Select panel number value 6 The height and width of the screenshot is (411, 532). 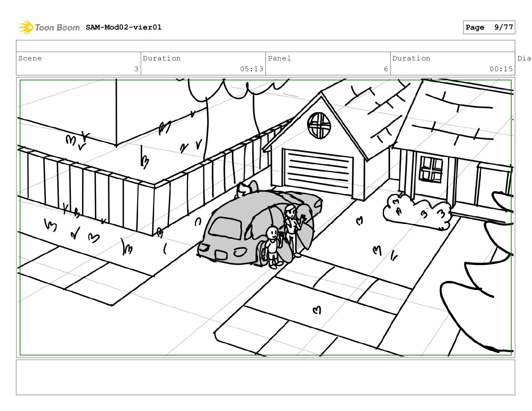[386, 69]
